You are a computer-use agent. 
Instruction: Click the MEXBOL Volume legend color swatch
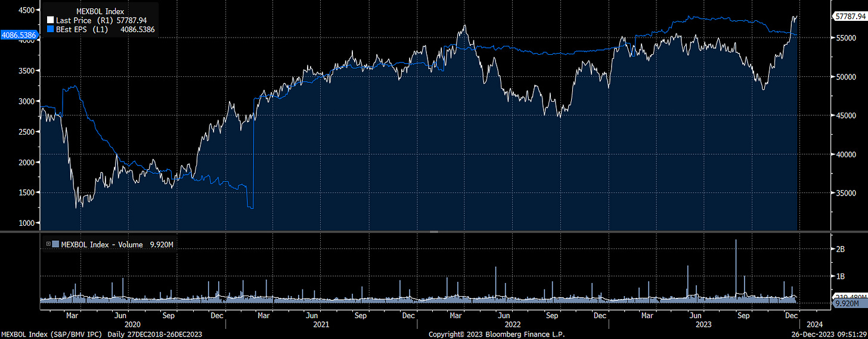[x=56, y=244]
